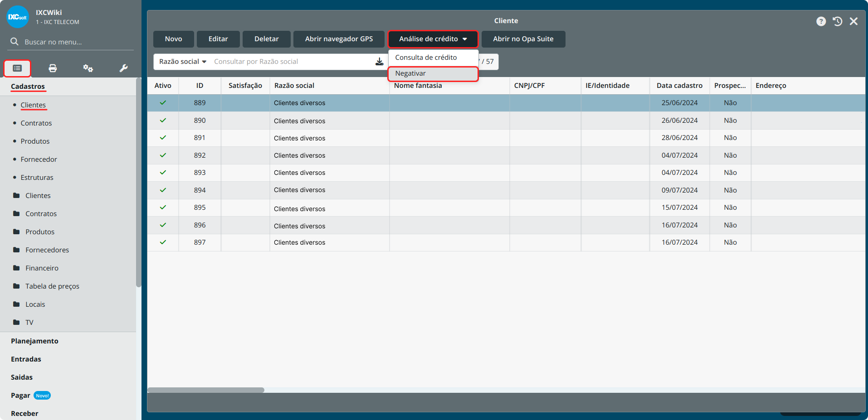Image resolution: width=868 pixels, height=420 pixels.
Task: Click the Deletar button
Action: click(267, 39)
